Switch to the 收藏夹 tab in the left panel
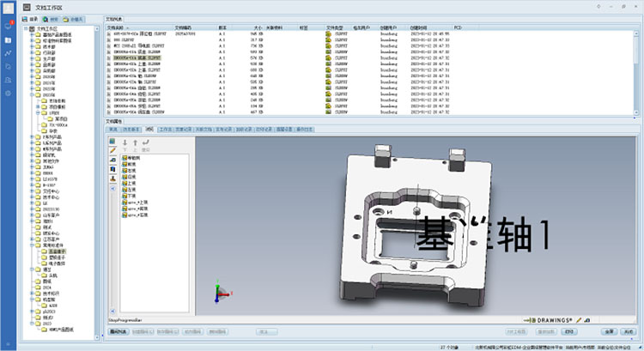644x351 pixels. tap(75, 17)
